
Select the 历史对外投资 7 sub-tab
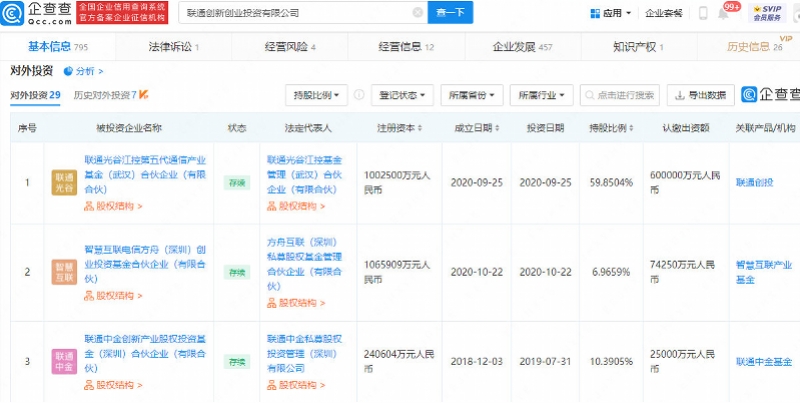[105, 95]
